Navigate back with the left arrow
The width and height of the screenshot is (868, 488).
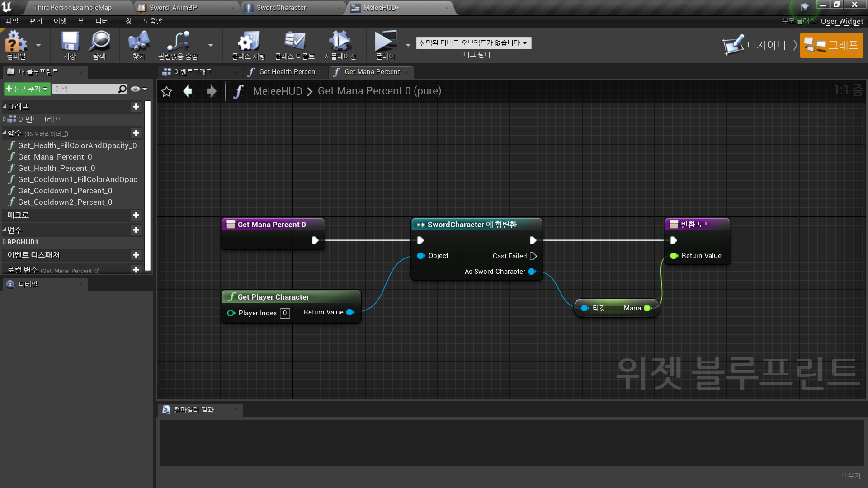[188, 91]
